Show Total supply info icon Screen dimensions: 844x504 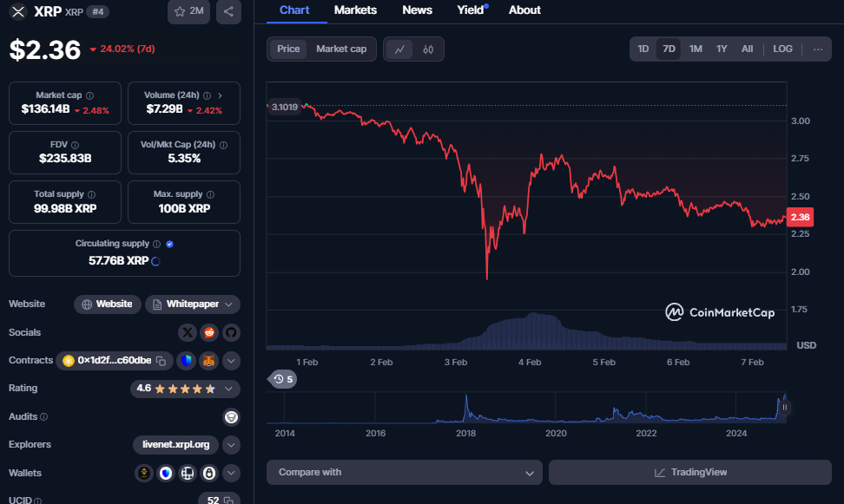click(91, 194)
